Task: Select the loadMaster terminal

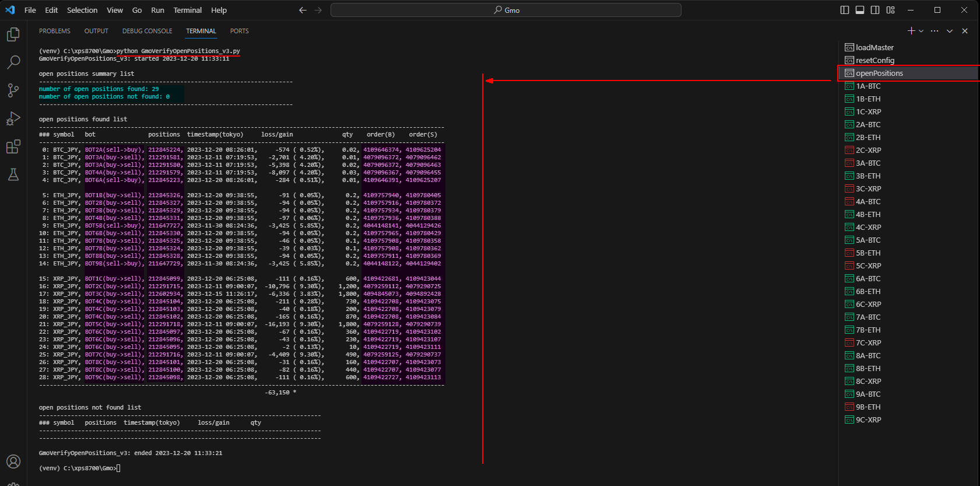Action: 909,47
